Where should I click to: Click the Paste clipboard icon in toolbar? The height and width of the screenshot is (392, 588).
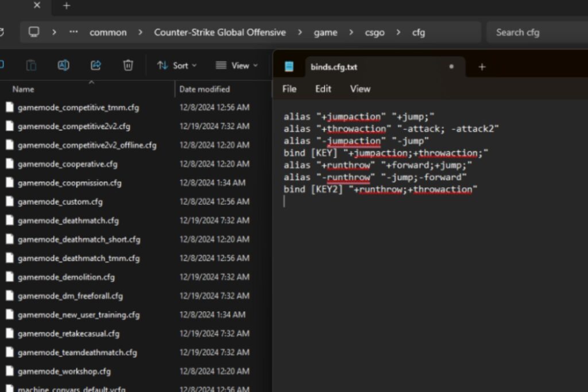pos(32,65)
